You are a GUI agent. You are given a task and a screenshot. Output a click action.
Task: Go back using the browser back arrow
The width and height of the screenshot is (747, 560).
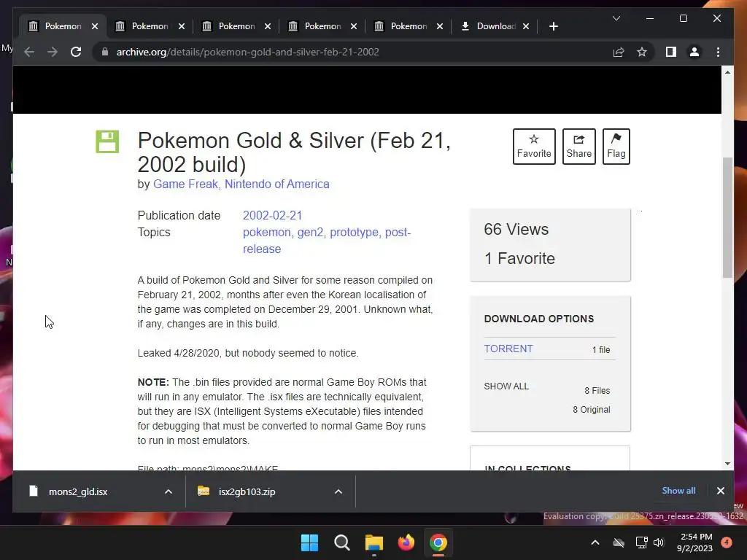29,52
